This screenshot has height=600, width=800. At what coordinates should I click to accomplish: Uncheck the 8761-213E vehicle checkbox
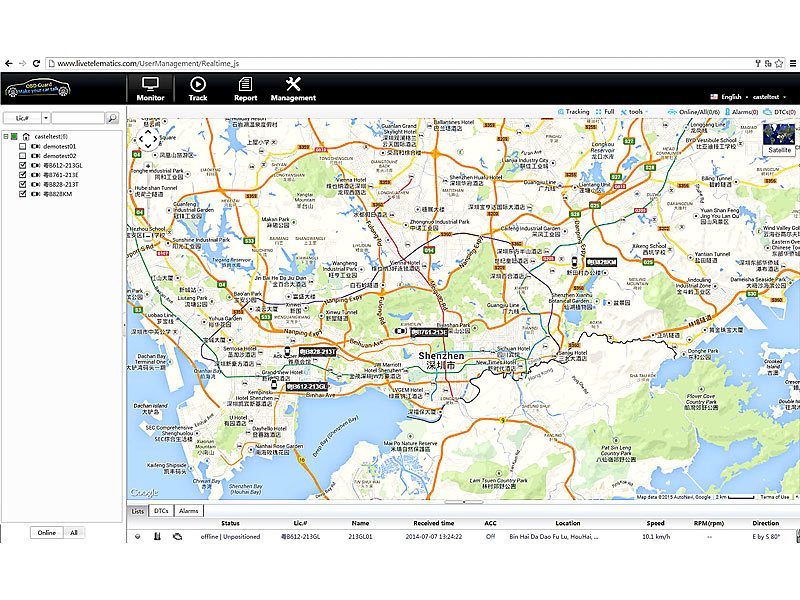coord(22,175)
